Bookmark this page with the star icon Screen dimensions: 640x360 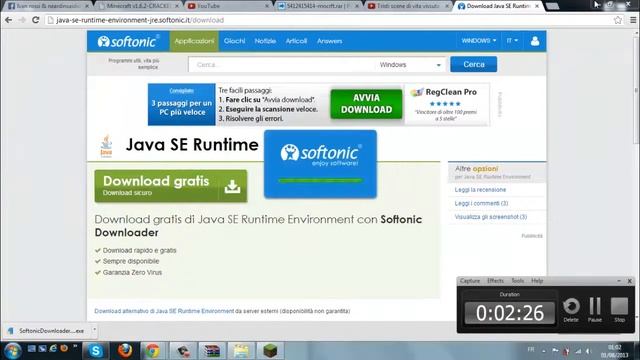(618, 20)
